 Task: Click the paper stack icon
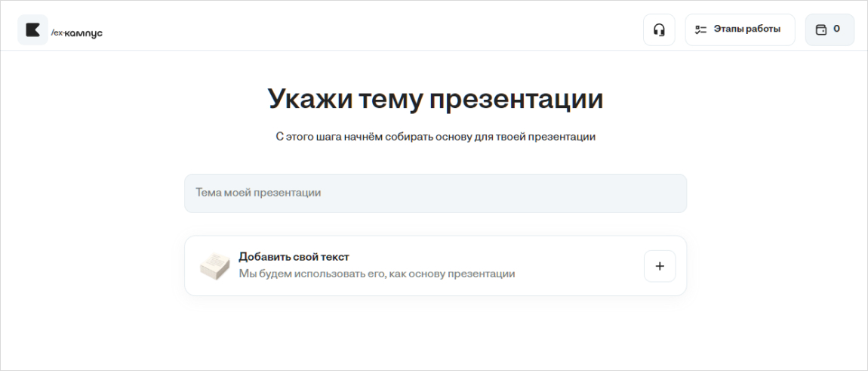214,265
